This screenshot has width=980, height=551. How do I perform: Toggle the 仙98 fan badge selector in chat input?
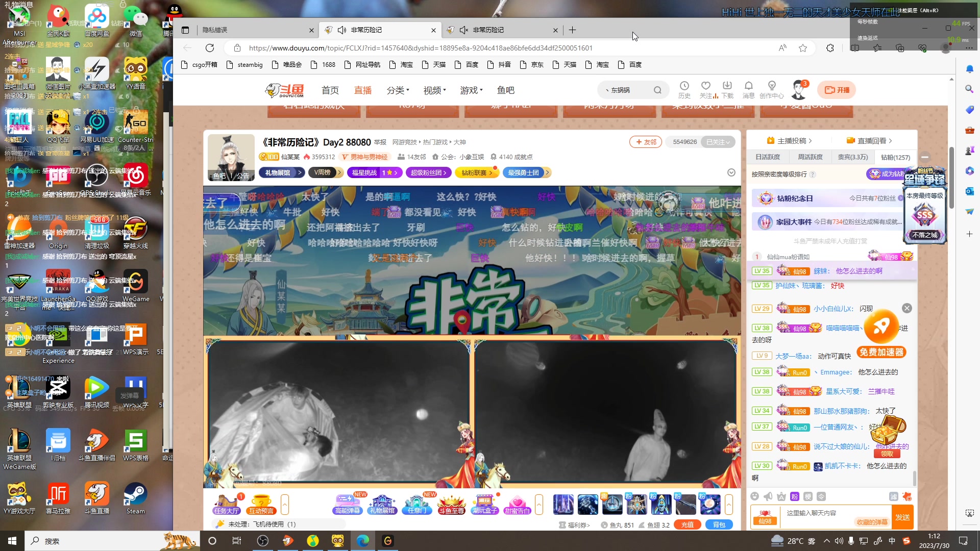pyautogui.click(x=765, y=517)
